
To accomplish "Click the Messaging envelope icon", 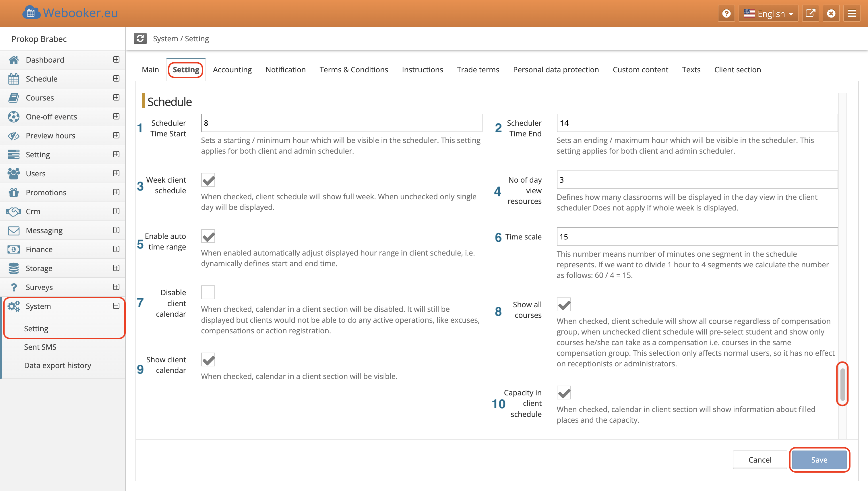I will pyautogui.click(x=13, y=230).
